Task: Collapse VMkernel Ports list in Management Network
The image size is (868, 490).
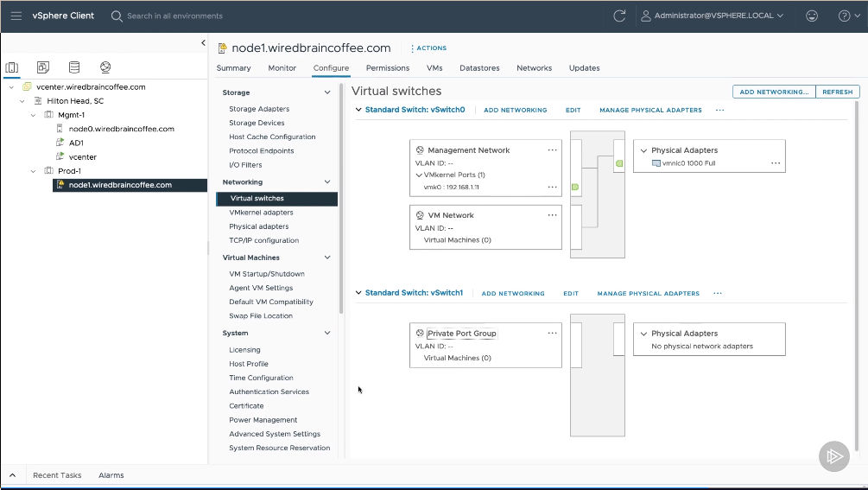Action: [419, 175]
